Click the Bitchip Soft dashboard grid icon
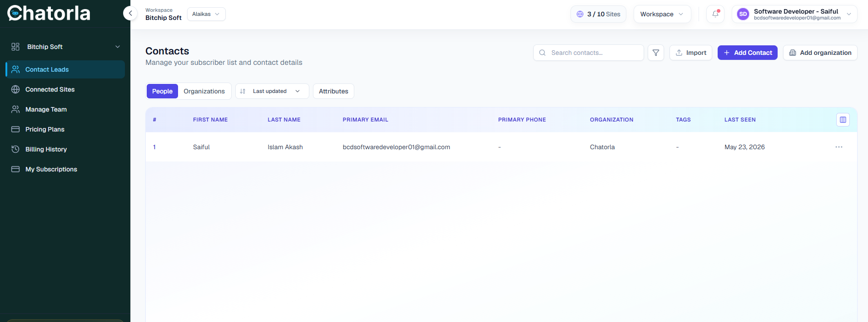The image size is (868, 322). 15,47
